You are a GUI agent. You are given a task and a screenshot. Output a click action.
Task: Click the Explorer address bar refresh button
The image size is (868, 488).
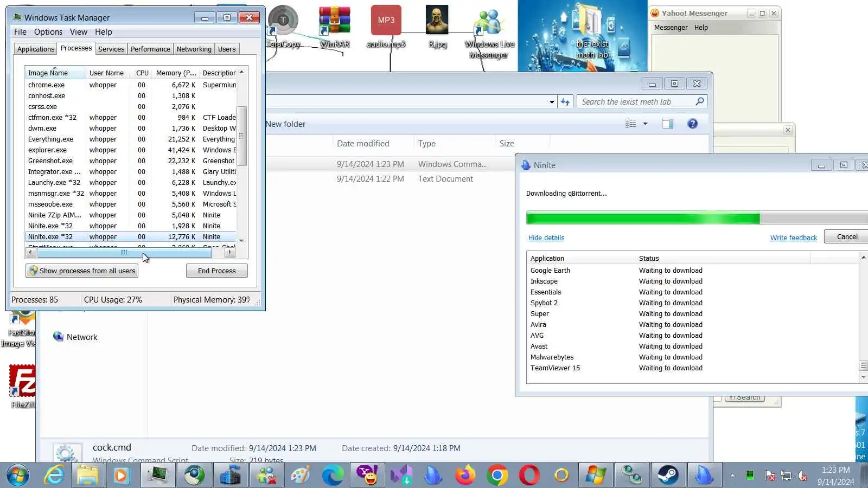565,102
